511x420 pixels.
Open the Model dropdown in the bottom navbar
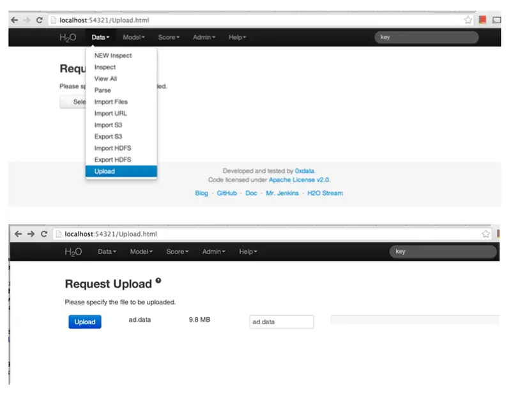pos(141,251)
